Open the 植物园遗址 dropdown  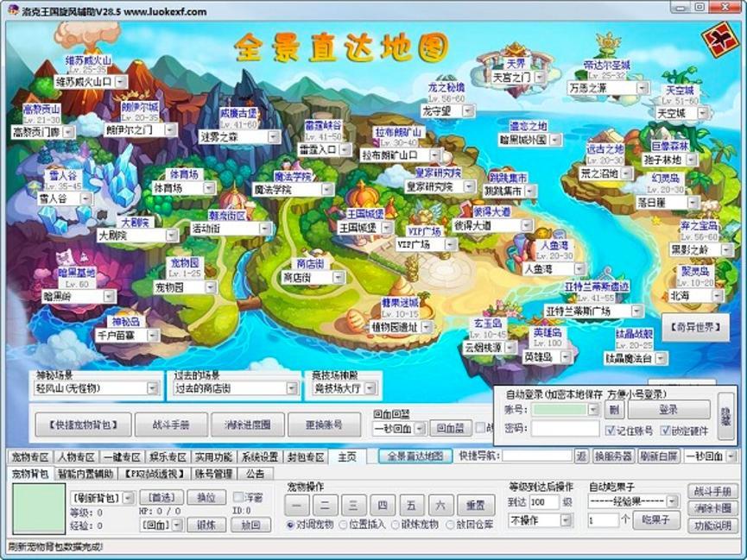pos(427,327)
